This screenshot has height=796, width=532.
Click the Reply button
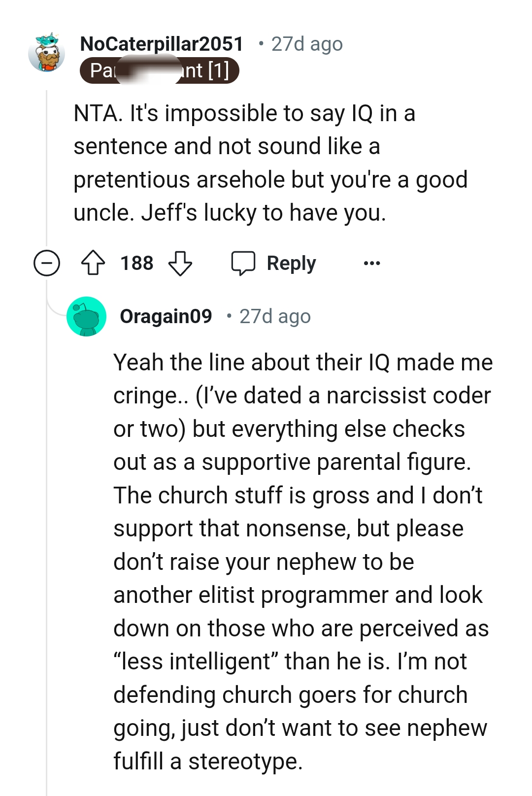291,263
